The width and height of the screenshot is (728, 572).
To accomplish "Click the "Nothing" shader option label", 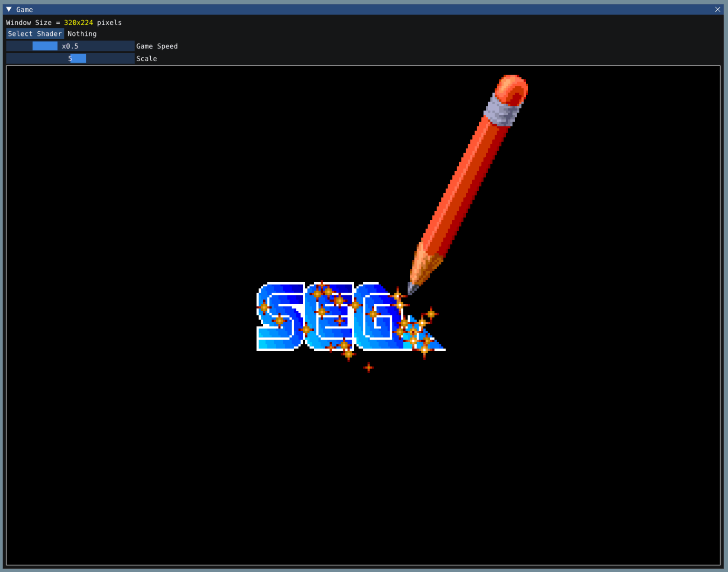I will pyautogui.click(x=82, y=33).
